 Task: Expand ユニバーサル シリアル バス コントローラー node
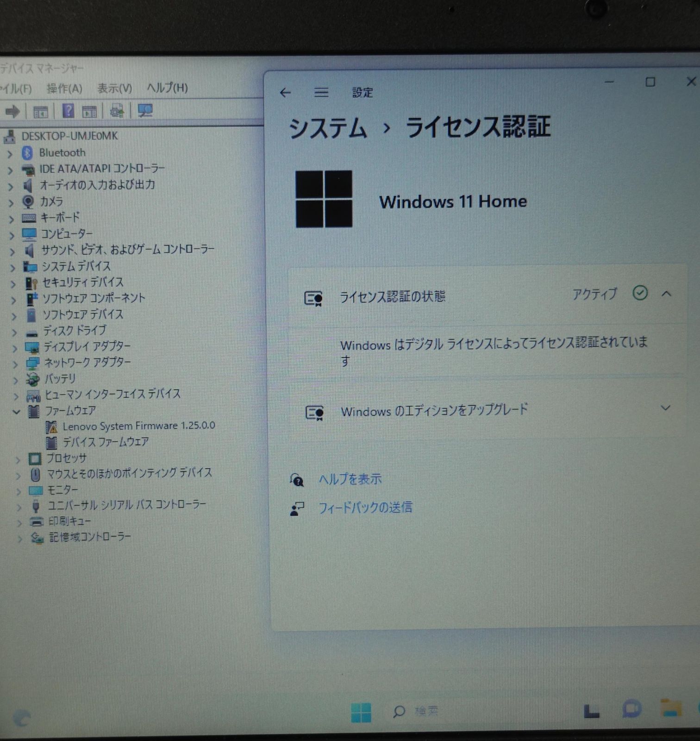[x=19, y=507]
